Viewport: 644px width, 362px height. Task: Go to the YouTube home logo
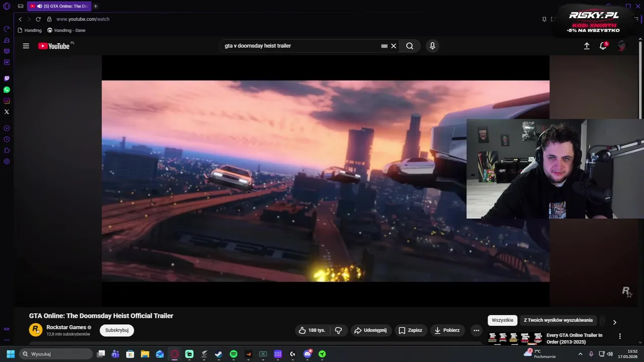click(54, 46)
